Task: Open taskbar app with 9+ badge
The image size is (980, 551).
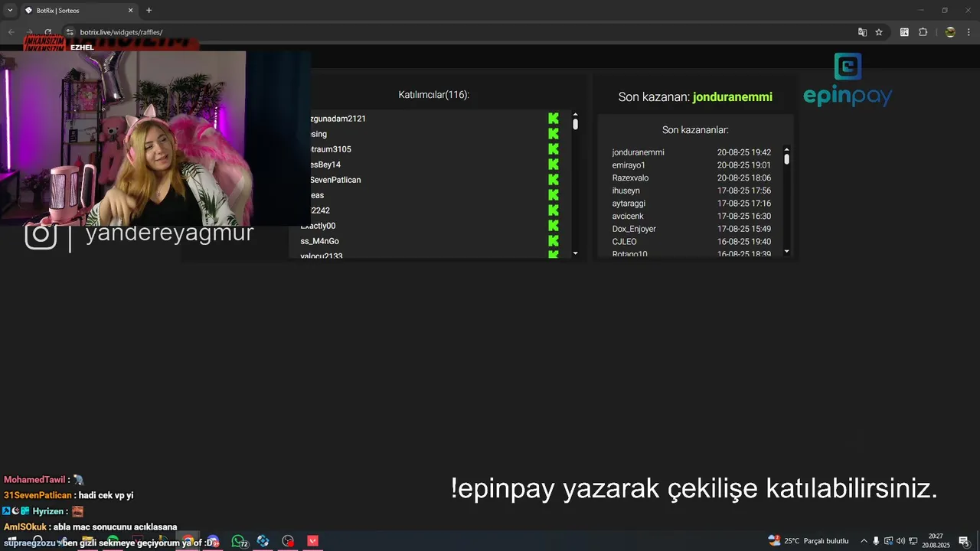Action: (x=213, y=541)
